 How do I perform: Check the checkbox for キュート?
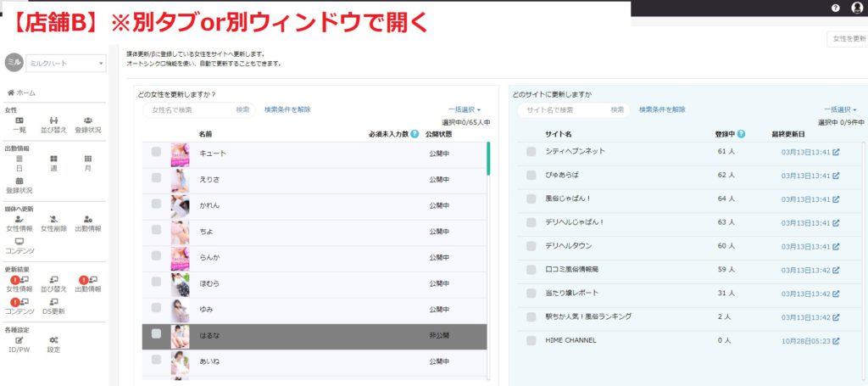click(156, 152)
